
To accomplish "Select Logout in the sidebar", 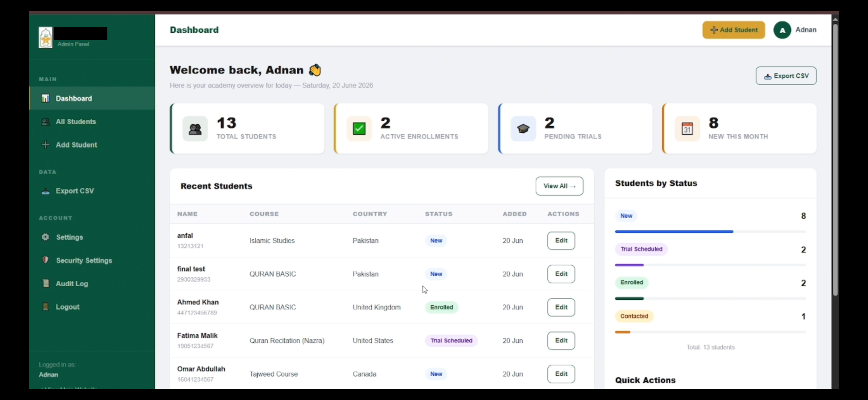I will (92, 307).
